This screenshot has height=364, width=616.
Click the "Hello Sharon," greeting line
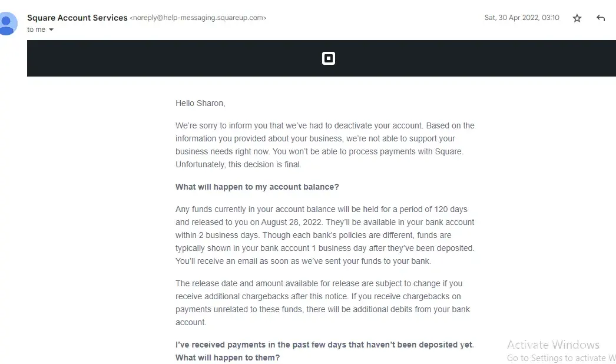pos(200,103)
